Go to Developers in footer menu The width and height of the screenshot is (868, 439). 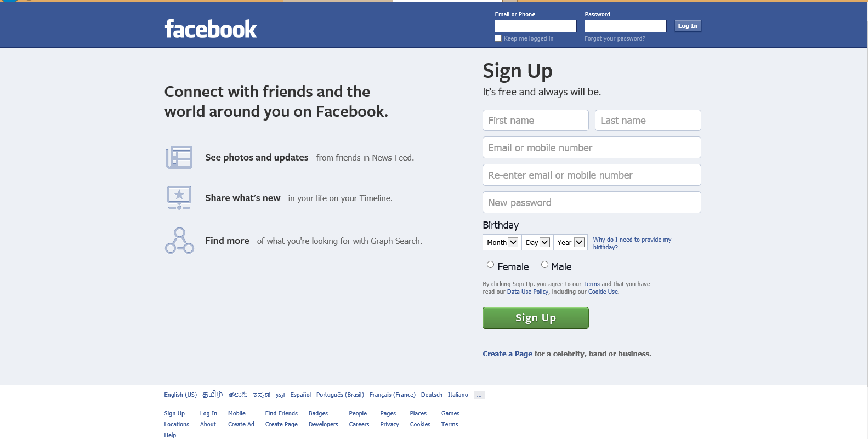[x=323, y=424]
